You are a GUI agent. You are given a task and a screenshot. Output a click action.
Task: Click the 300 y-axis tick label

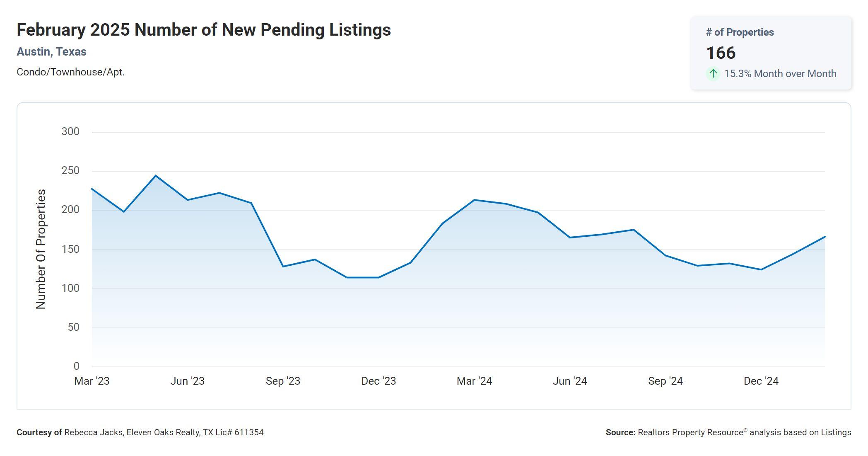[70, 132]
